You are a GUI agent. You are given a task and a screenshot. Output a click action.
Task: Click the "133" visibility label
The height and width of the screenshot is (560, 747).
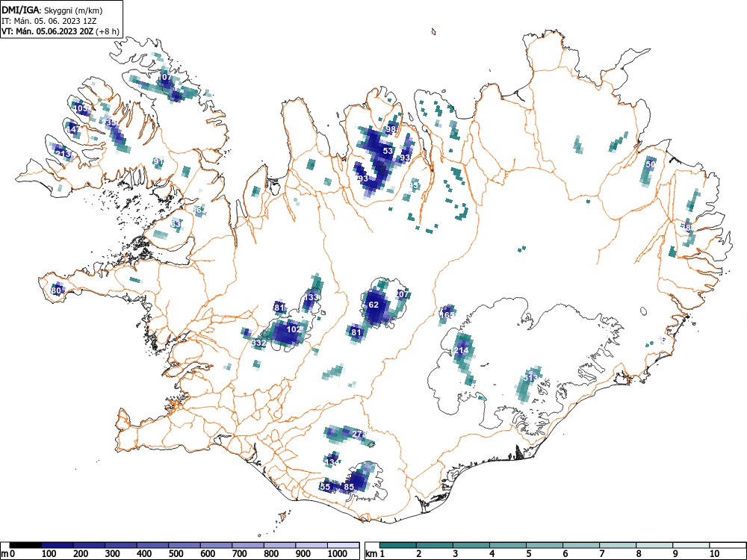311,297
